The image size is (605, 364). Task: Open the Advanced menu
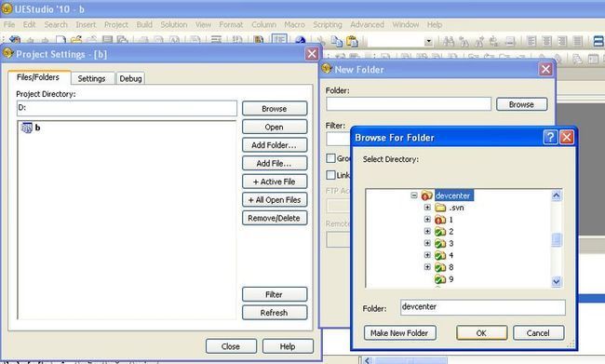click(368, 25)
